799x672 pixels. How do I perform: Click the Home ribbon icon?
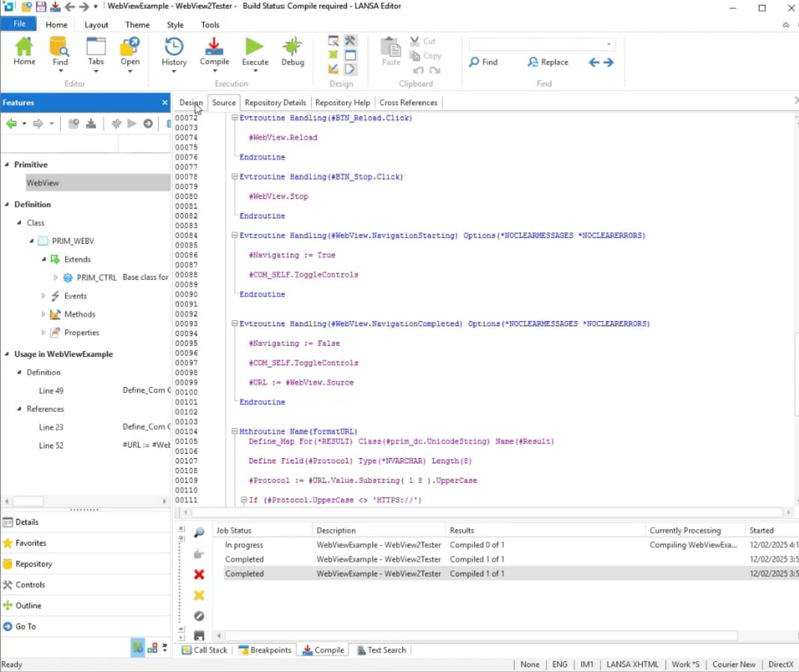(24, 47)
